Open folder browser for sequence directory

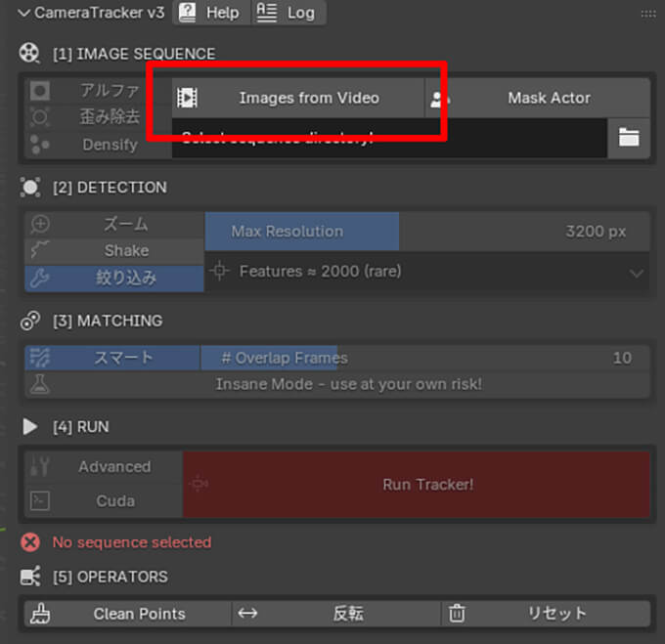click(629, 138)
